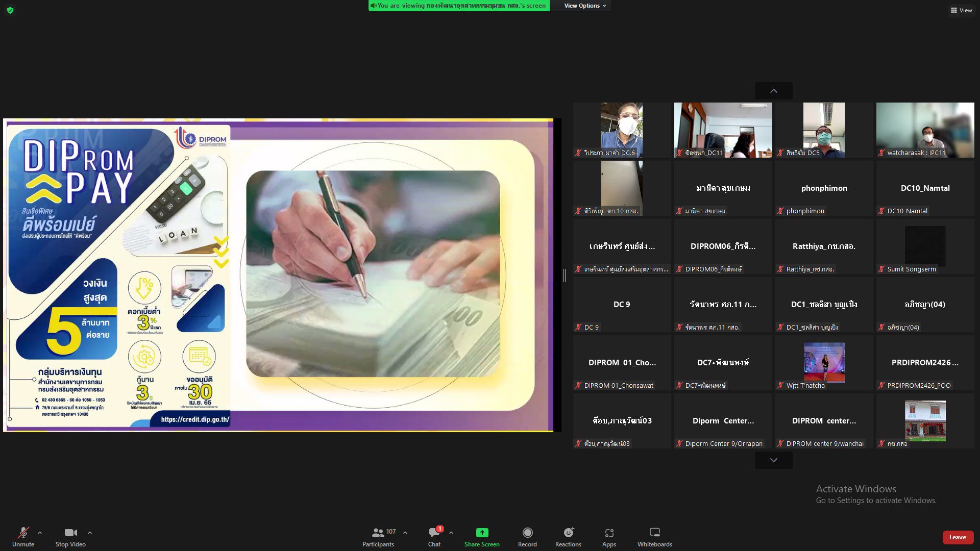
Task: Select สิทธิชัย DC5 video tile
Action: pyautogui.click(x=824, y=130)
